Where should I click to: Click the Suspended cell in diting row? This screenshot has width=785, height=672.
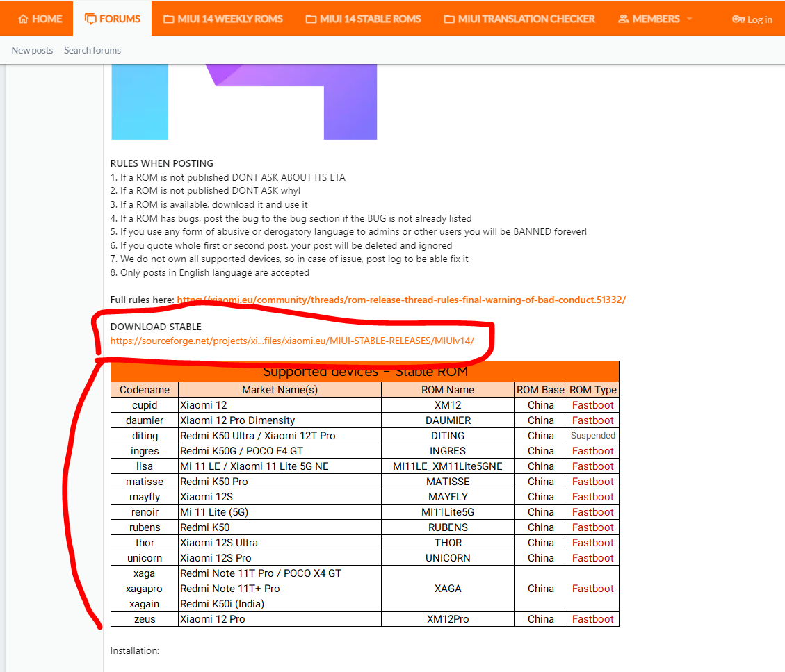(593, 435)
